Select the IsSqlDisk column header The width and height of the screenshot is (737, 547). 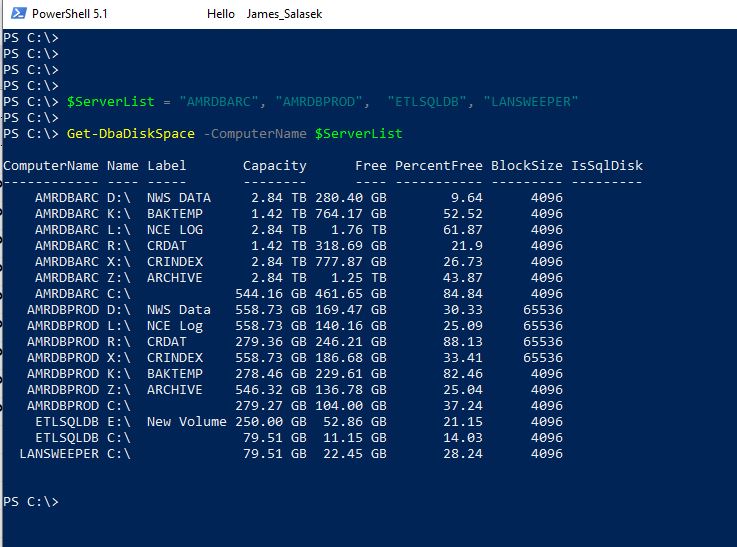tap(606, 165)
